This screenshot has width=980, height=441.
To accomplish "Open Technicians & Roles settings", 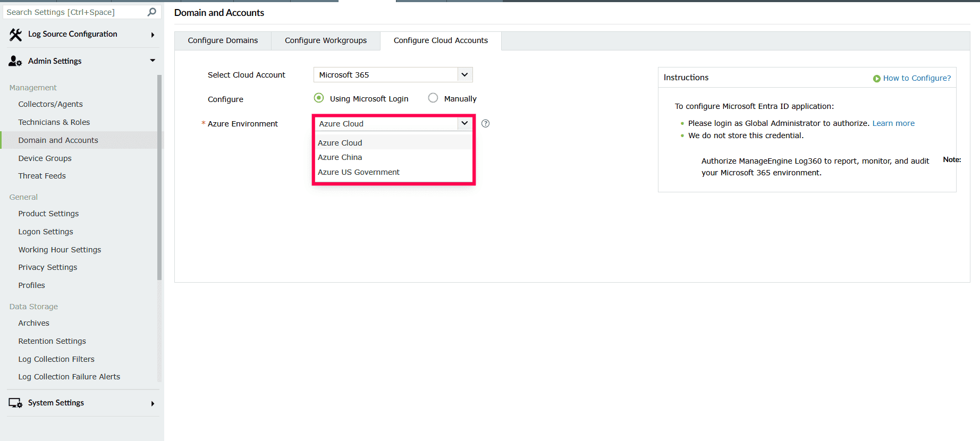I will [x=54, y=122].
